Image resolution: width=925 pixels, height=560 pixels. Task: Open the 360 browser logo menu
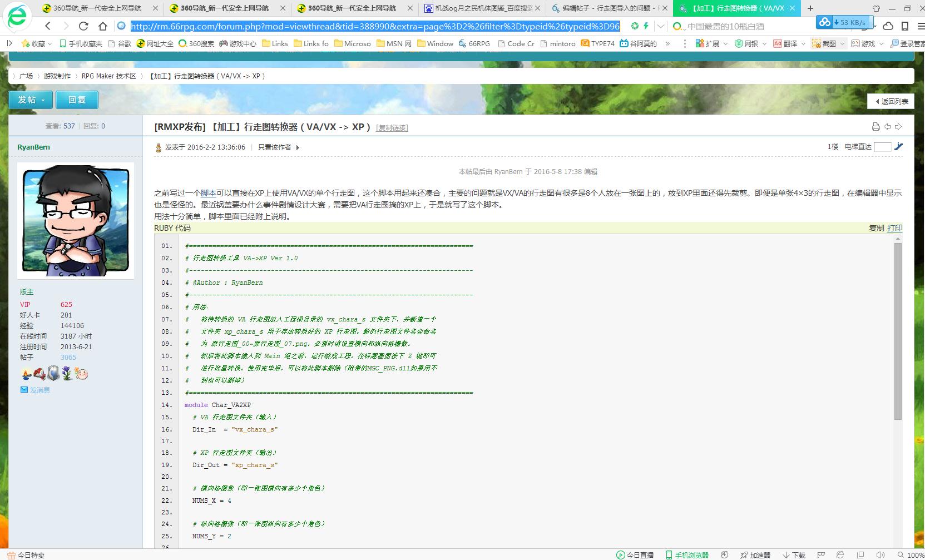pos(17,16)
